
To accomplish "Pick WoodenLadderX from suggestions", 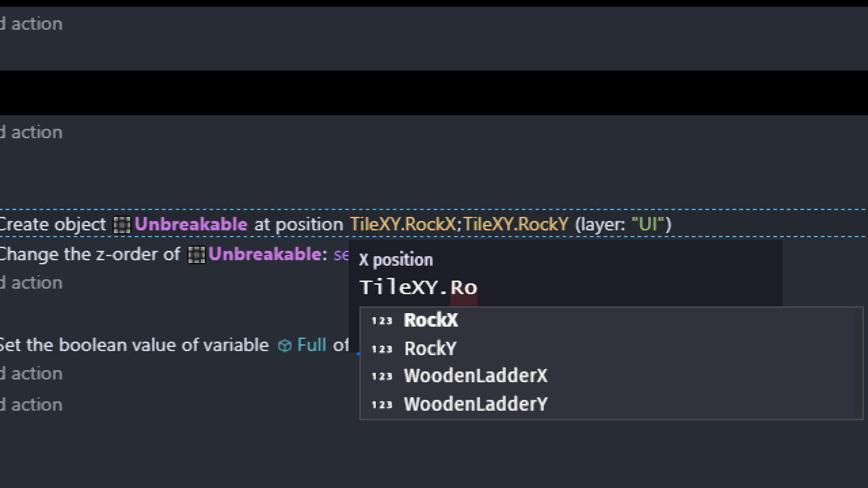I will point(476,376).
